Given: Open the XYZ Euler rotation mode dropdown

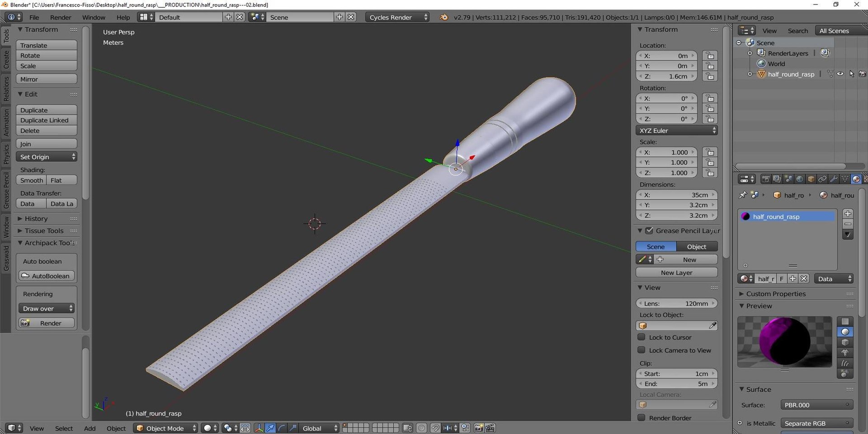Looking at the screenshot, I should click(676, 130).
